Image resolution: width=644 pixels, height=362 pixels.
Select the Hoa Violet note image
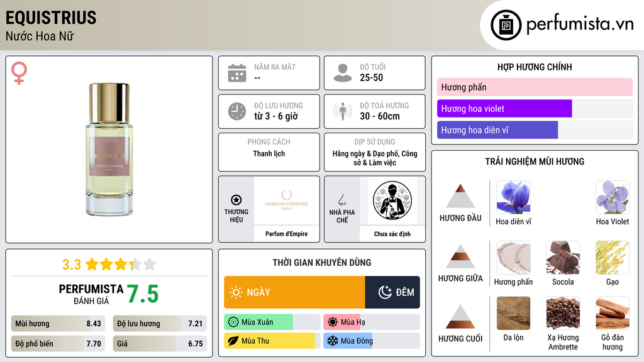click(x=613, y=197)
